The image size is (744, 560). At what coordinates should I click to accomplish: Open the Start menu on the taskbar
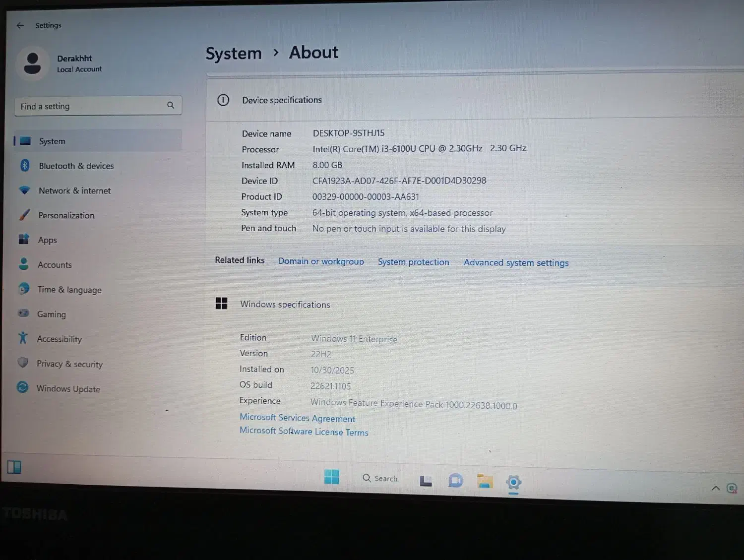click(x=331, y=477)
